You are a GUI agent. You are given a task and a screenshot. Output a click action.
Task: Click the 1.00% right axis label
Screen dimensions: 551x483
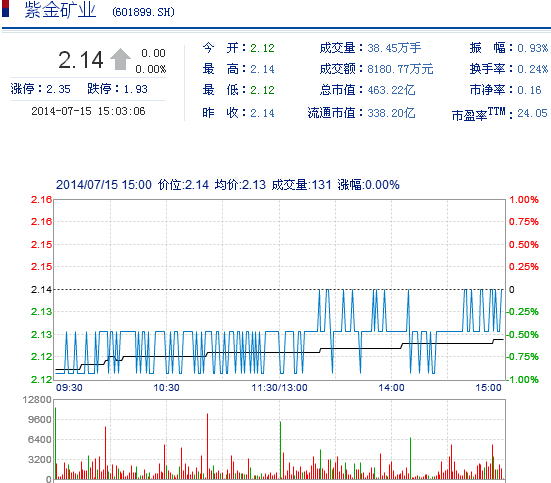pyautogui.click(x=524, y=200)
